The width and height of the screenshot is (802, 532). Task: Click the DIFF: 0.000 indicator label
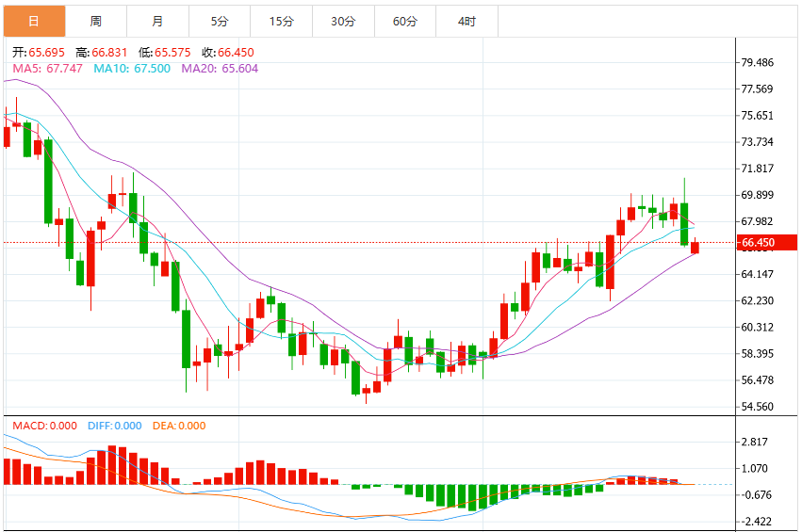115,426
